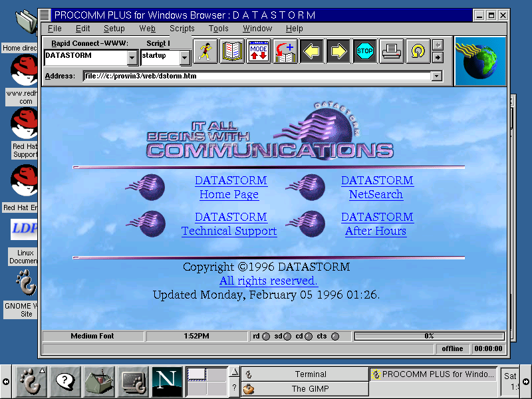Hide panel with right edge arrow
The width and height of the screenshot is (532, 399).
526,382
